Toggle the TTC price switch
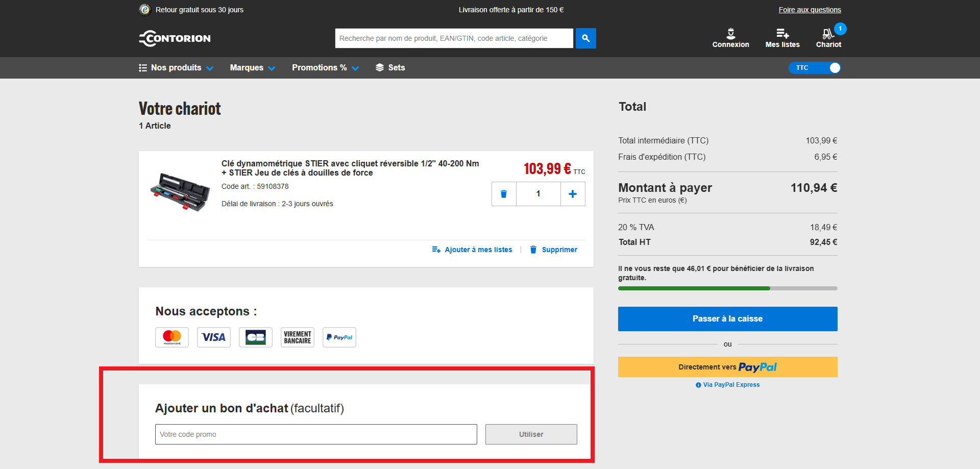This screenshot has height=469, width=980. click(x=815, y=68)
